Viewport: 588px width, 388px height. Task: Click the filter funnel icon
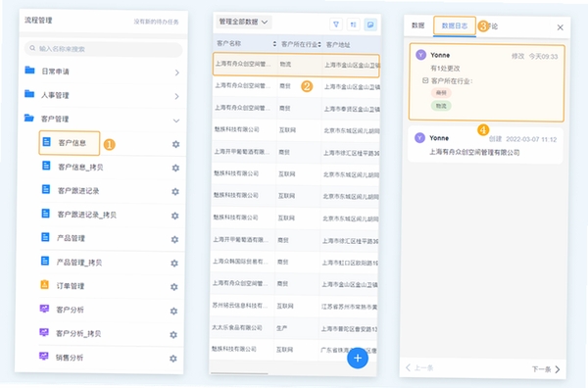(336, 24)
